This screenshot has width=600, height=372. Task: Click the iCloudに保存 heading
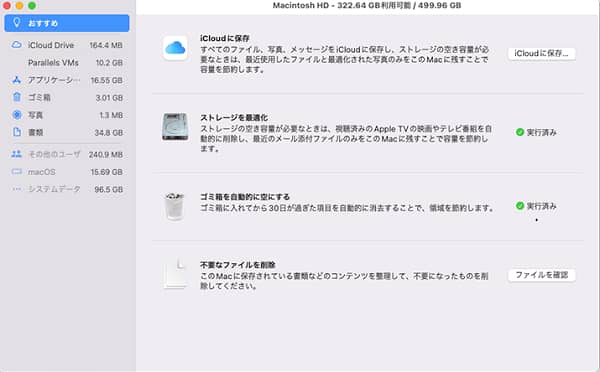225,38
